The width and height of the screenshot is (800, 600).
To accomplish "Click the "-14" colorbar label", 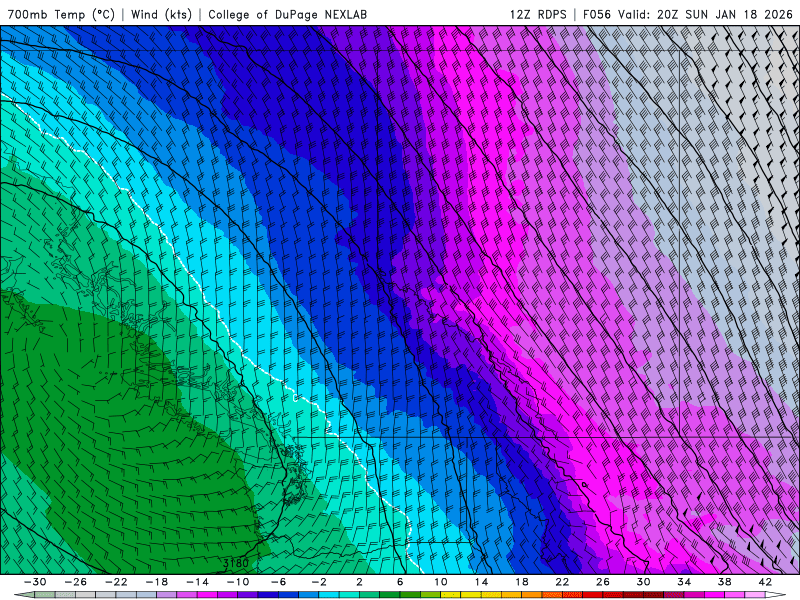I will click(197, 582).
